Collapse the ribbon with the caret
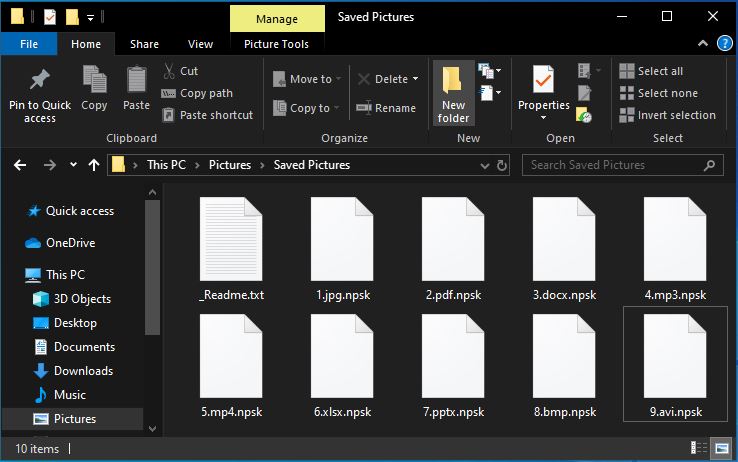The image size is (738, 462). (703, 43)
